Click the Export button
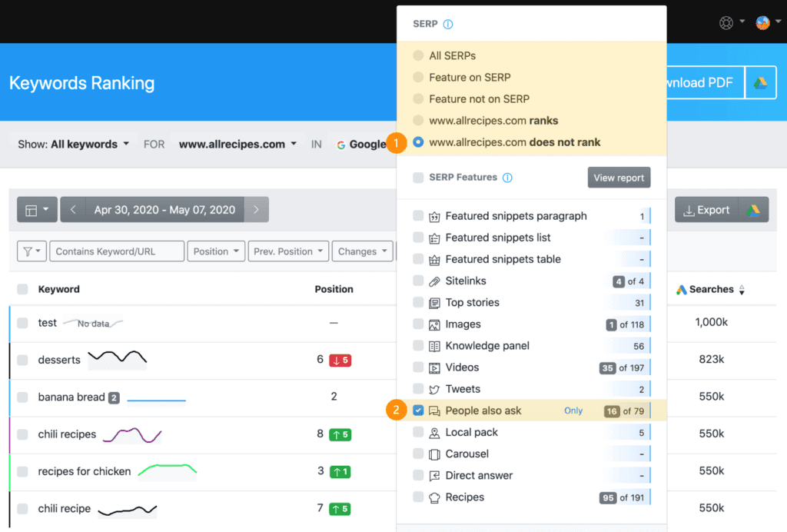 [707, 210]
